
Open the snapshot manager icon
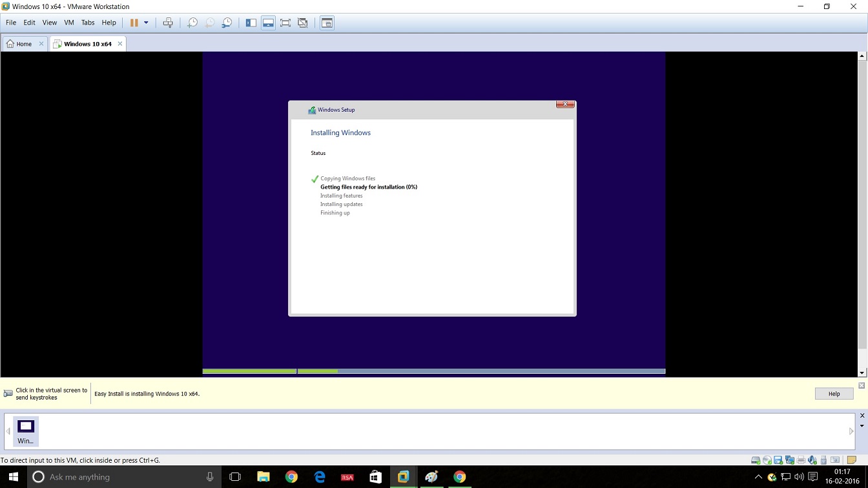pyautogui.click(x=227, y=23)
